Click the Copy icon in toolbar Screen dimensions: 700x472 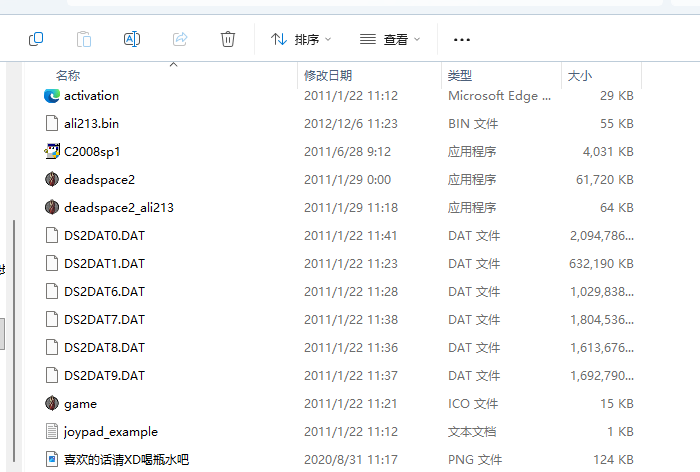pos(36,39)
